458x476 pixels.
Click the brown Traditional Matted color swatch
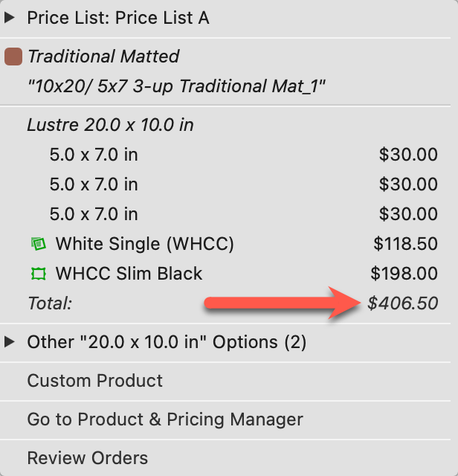(13, 57)
